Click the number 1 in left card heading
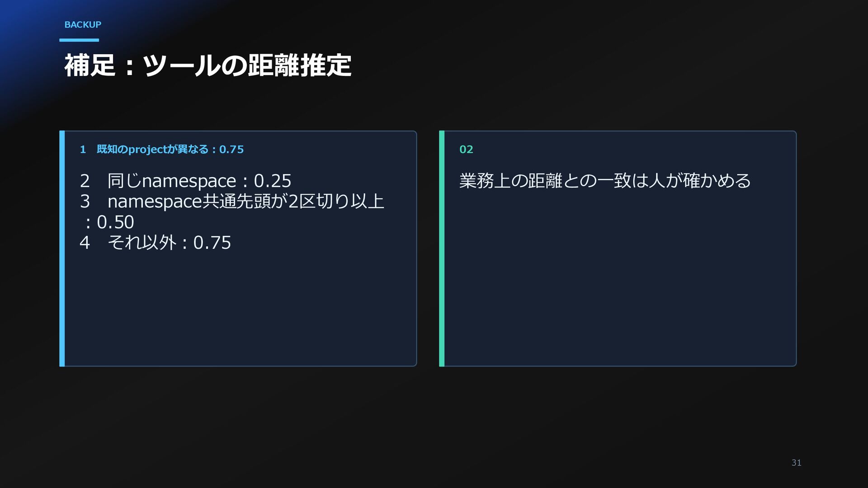Image resolution: width=868 pixels, height=488 pixels. tap(83, 150)
